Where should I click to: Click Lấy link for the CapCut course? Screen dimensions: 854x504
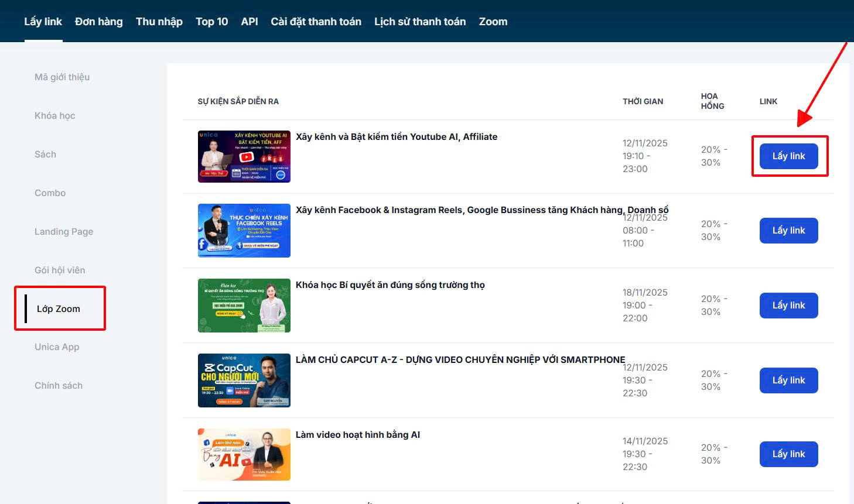[788, 380]
